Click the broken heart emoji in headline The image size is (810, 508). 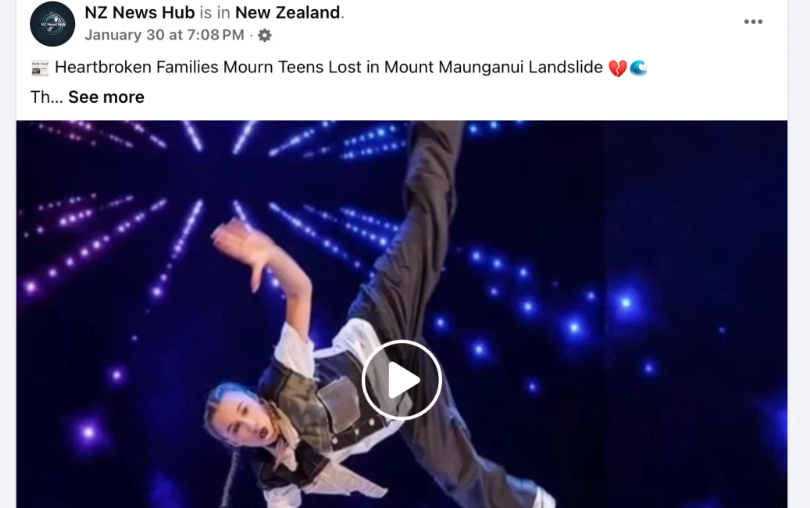[617, 68]
